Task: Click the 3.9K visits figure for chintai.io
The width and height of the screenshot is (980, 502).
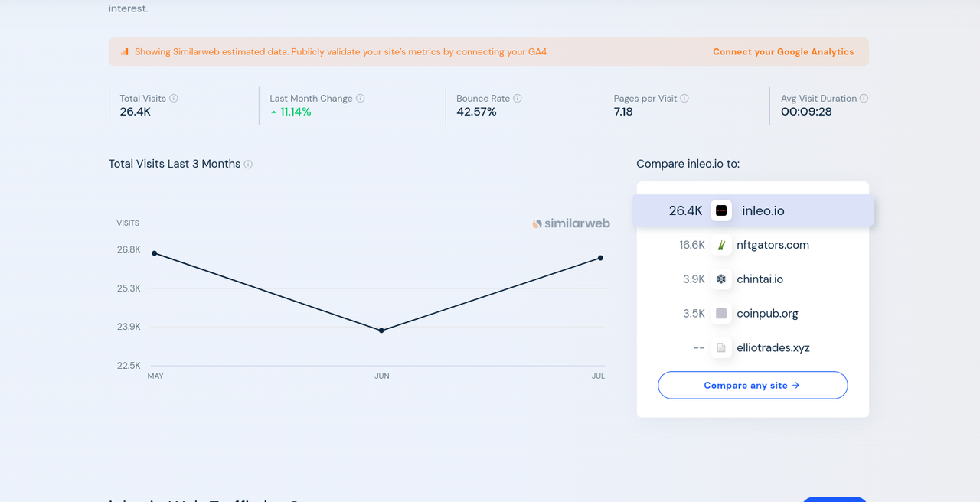Action: point(694,279)
